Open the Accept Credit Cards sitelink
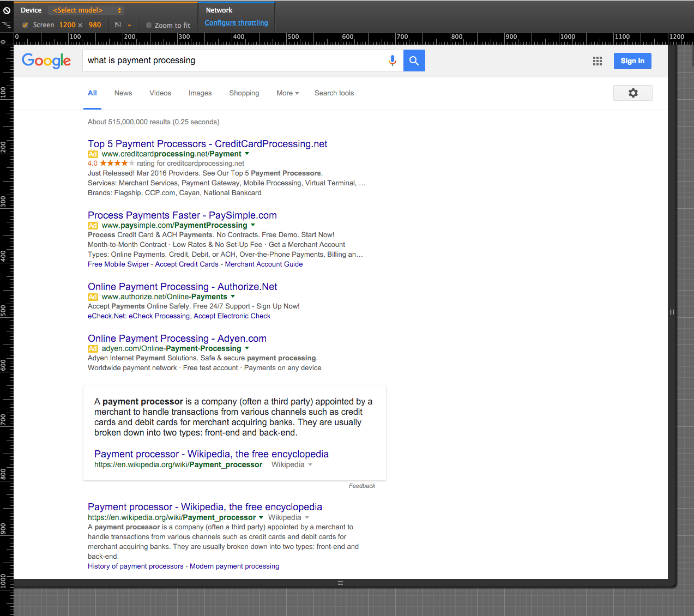 (187, 264)
